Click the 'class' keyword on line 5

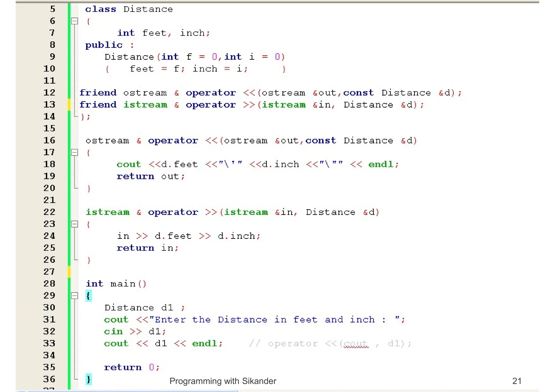pos(101,9)
